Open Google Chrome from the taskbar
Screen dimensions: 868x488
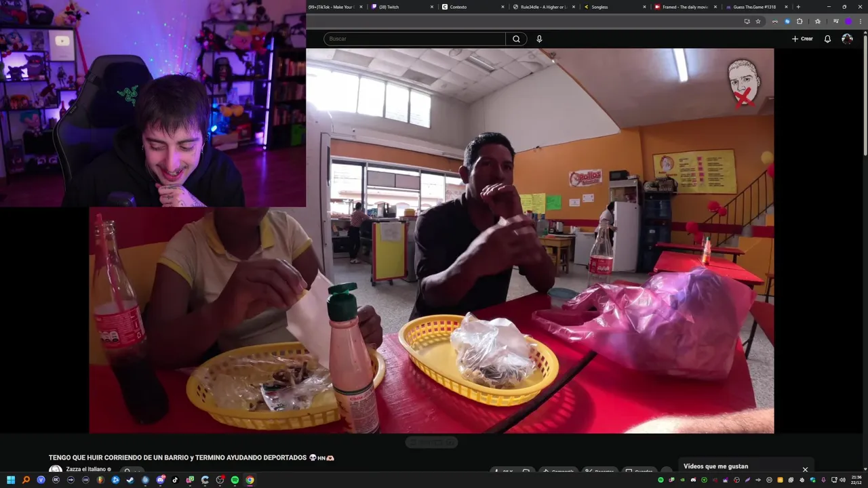pos(250,480)
